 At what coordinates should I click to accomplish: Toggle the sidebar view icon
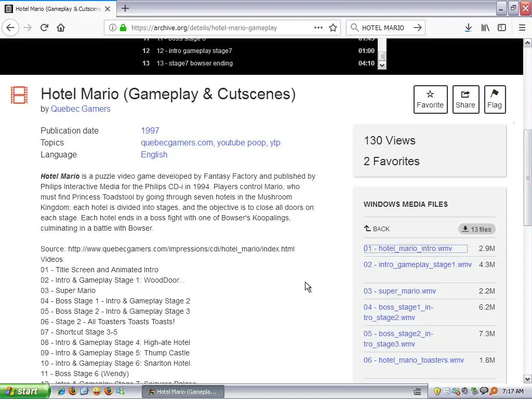click(x=502, y=28)
